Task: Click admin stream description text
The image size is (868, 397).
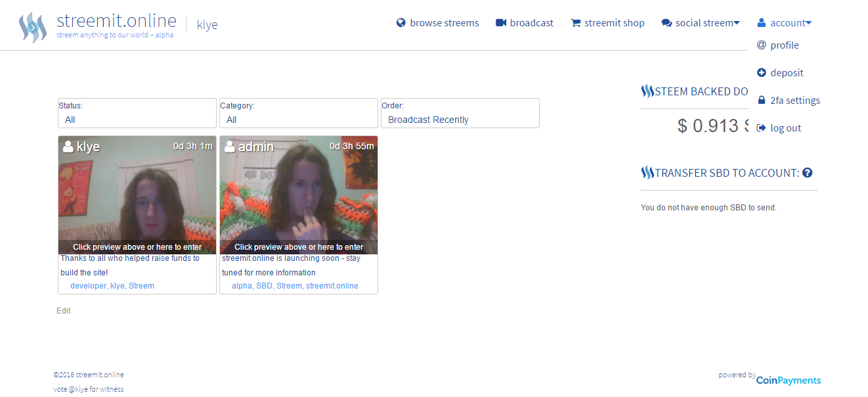Action: point(291,266)
